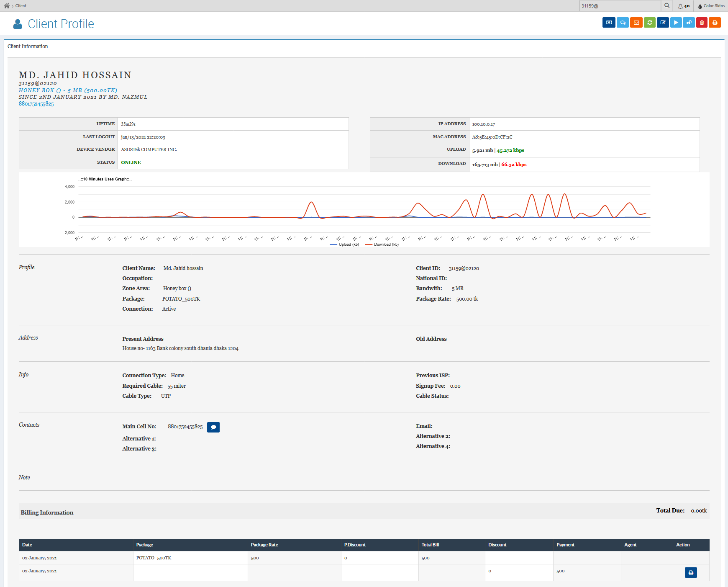Image resolution: width=728 pixels, height=587 pixels.
Task: Click the phone number link under client name
Action: pos(36,104)
